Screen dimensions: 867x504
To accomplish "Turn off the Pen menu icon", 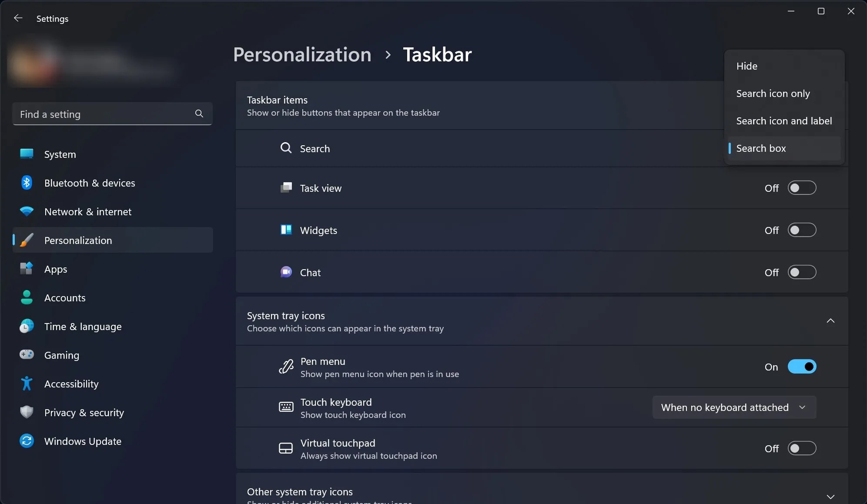I will pyautogui.click(x=802, y=367).
